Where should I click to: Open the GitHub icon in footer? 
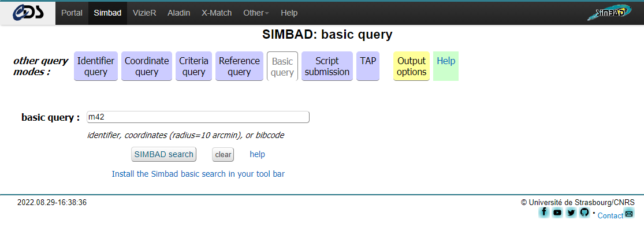click(584, 212)
